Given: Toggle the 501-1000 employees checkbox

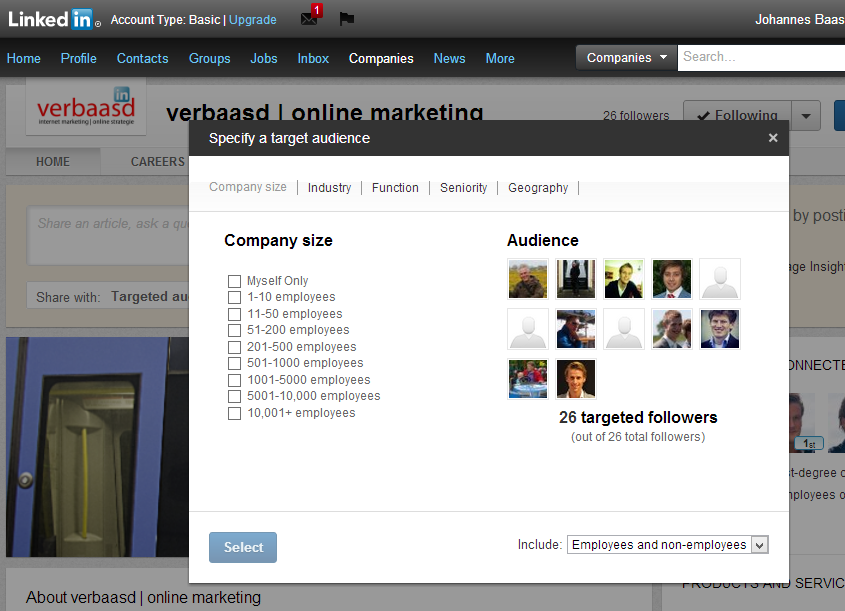Looking at the screenshot, I should pos(234,364).
